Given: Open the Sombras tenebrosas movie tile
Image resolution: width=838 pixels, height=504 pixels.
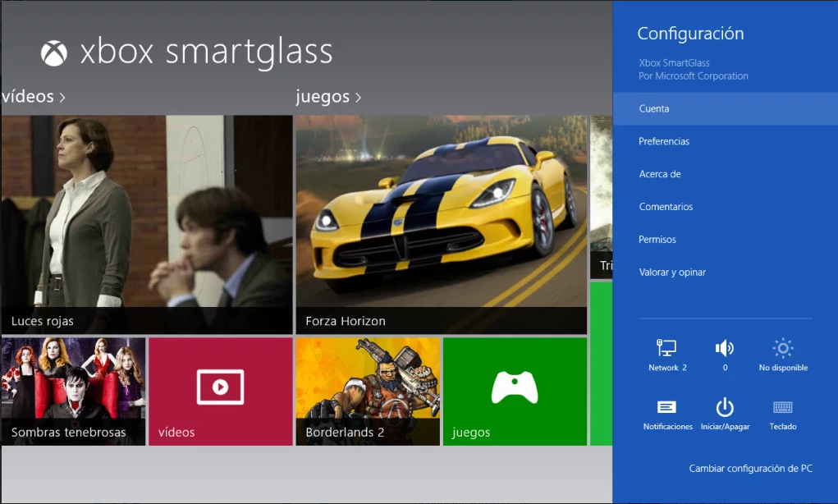Looking at the screenshot, I should (x=73, y=392).
